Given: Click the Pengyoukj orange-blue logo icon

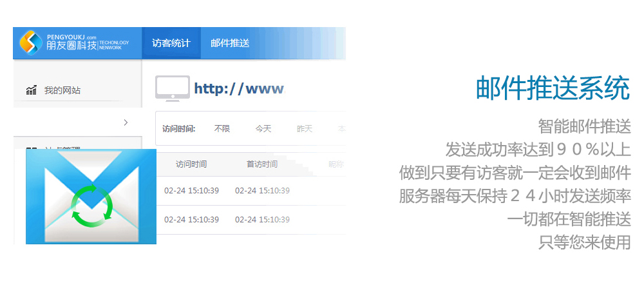Looking at the screenshot, I should coord(31,43).
